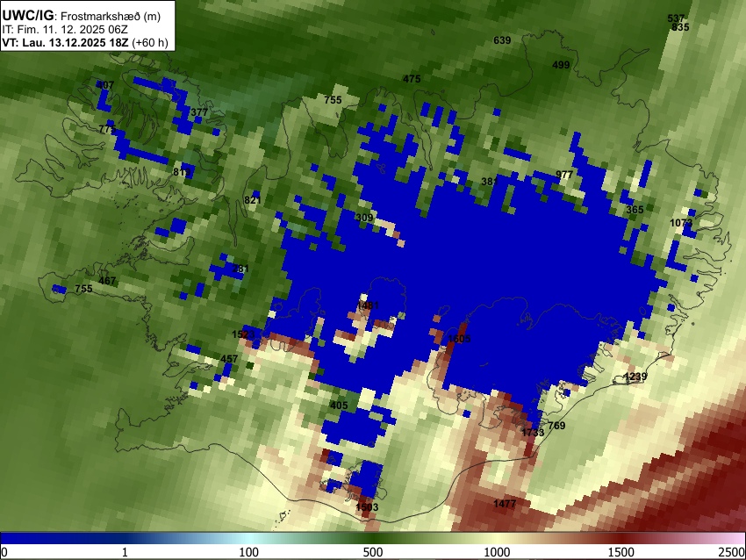
Task: Click the '2500' tick on the color scale
Action: (733, 552)
